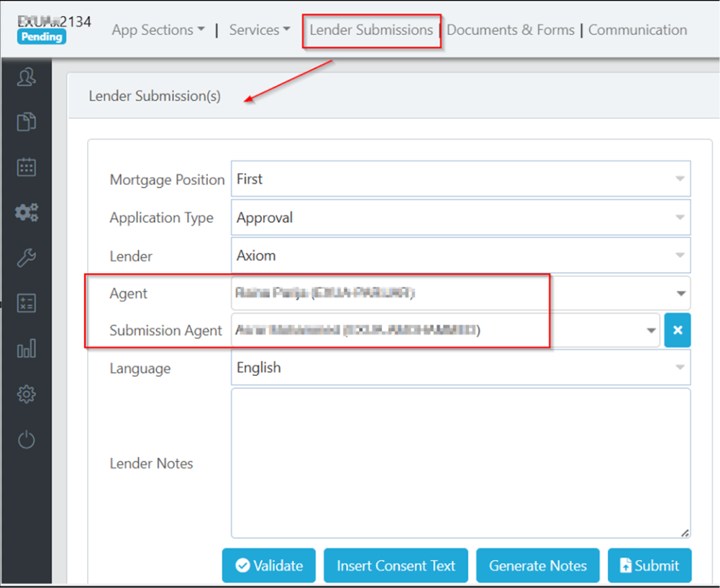Expand the Mortgage Position dropdown
The image size is (720, 588).
click(x=460, y=179)
